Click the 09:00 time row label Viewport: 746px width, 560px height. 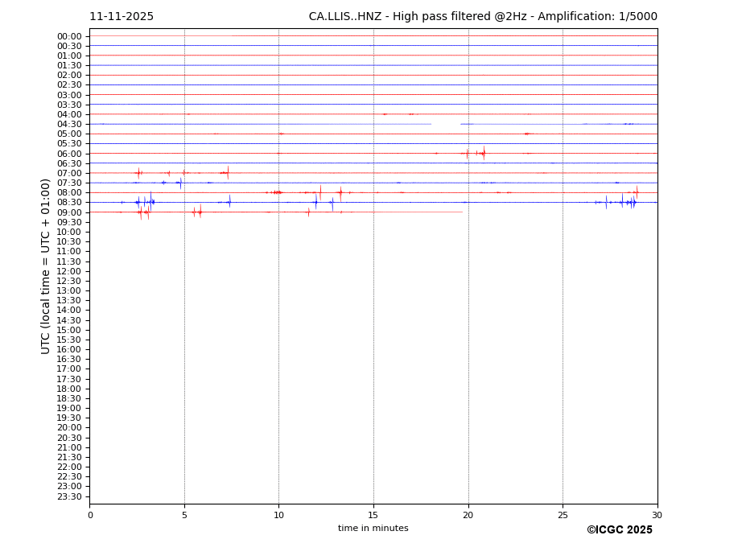[x=69, y=212]
